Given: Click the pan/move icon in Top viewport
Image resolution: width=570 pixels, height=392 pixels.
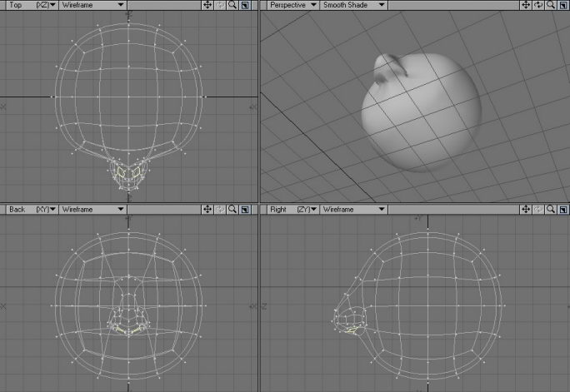Looking at the screenshot, I should 207,5.
